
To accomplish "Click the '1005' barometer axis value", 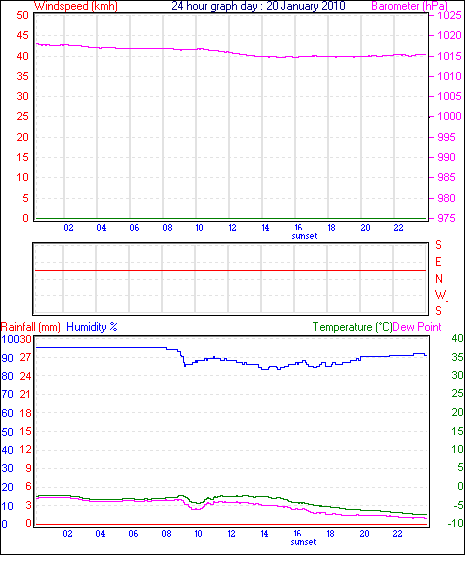I will pyautogui.click(x=449, y=96).
